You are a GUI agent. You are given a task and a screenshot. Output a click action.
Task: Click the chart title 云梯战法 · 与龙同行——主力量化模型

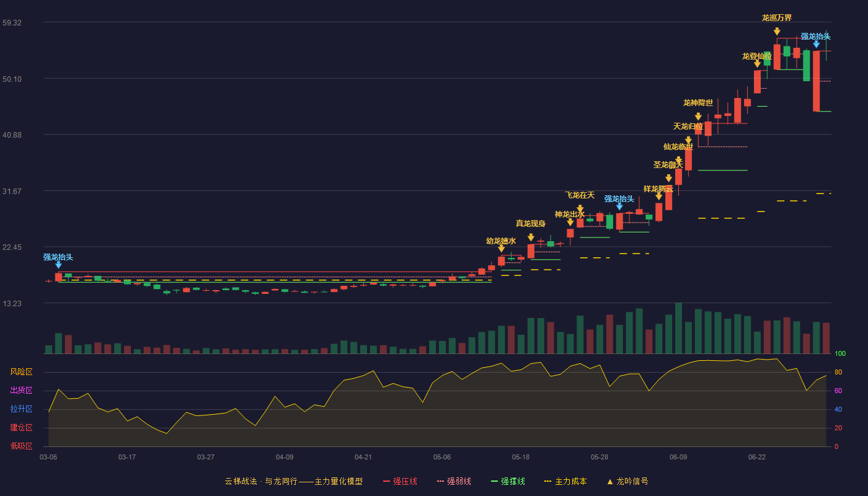click(294, 481)
